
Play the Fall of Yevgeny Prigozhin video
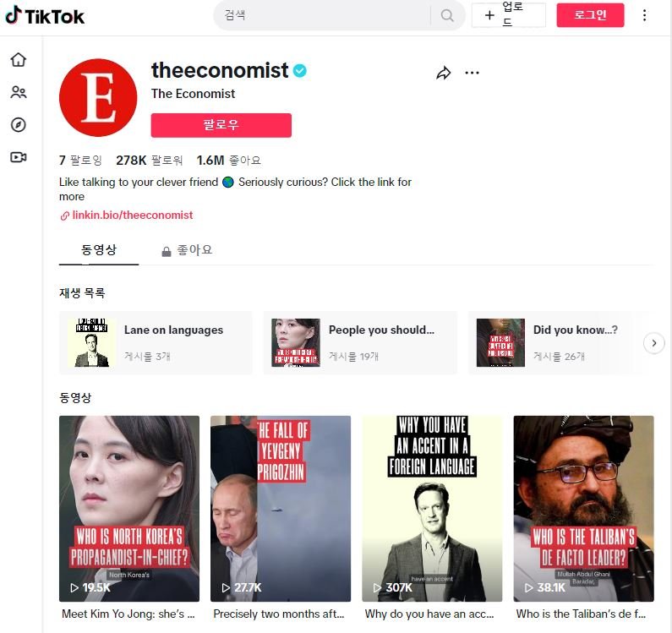click(x=281, y=509)
